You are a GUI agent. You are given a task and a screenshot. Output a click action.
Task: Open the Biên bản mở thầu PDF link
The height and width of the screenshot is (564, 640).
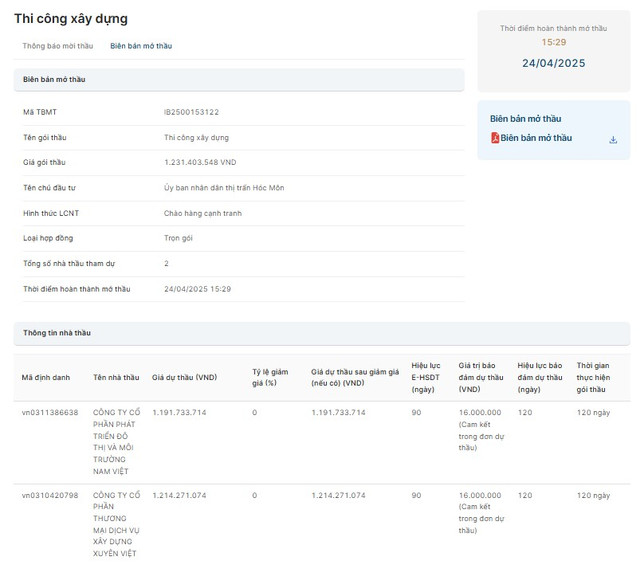536,138
